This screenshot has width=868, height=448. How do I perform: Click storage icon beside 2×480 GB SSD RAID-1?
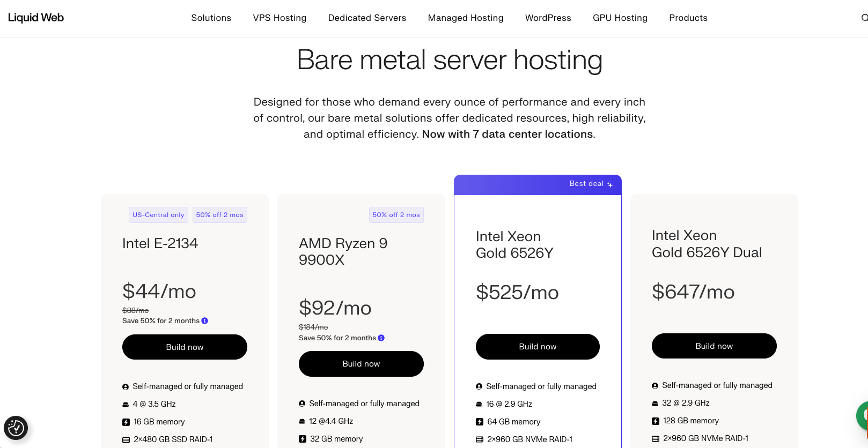pos(126,440)
